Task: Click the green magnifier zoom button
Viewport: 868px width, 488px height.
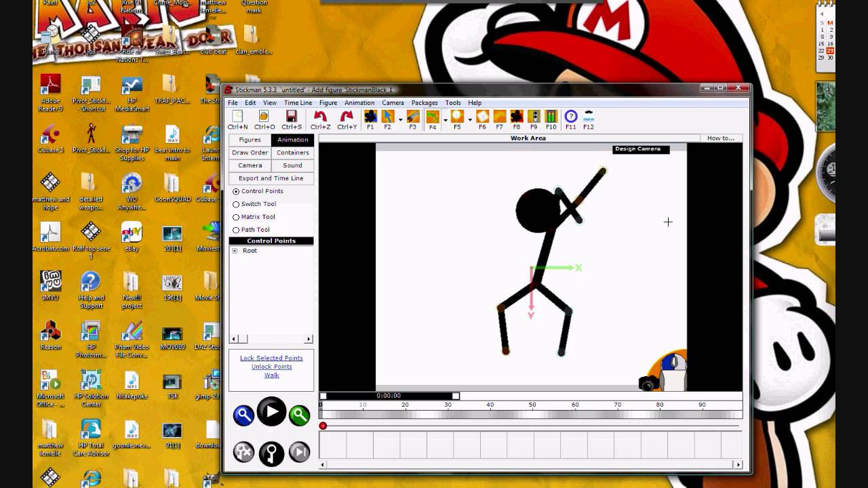Action: 299,415
